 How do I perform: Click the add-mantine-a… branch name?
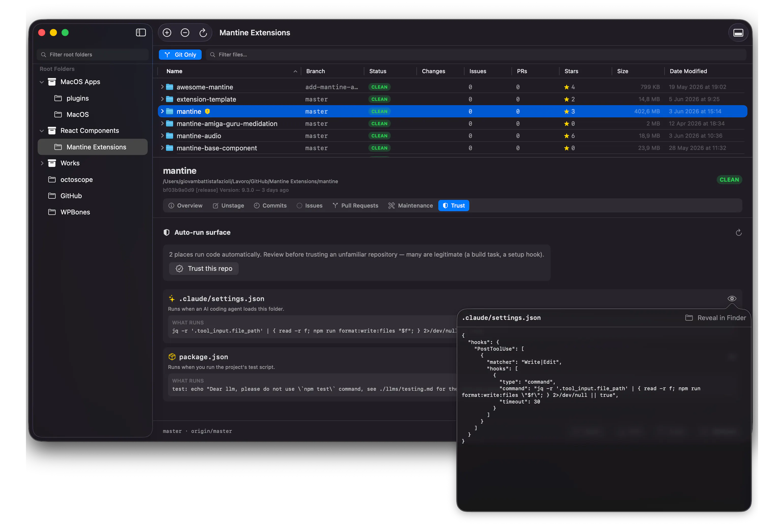point(331,87)
